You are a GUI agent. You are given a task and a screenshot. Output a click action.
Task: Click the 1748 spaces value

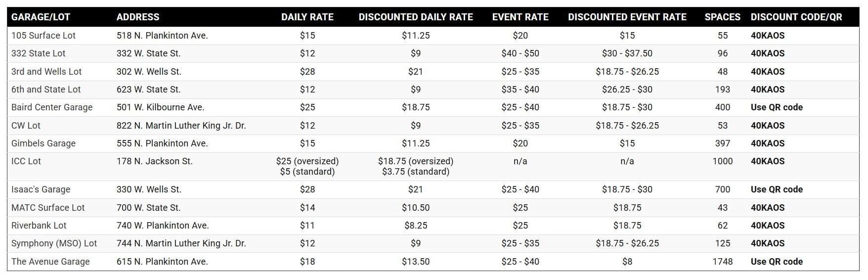coord(722,262)
